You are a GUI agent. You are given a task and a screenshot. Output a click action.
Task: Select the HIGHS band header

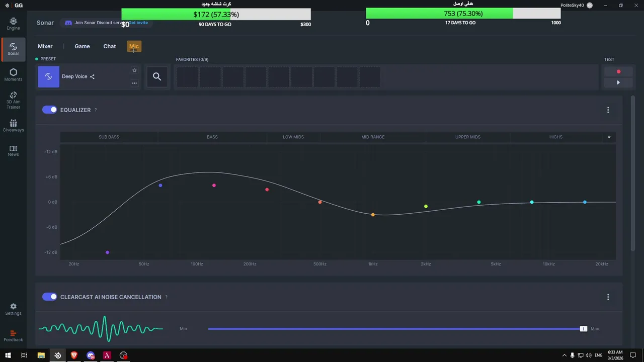(556, 137)
